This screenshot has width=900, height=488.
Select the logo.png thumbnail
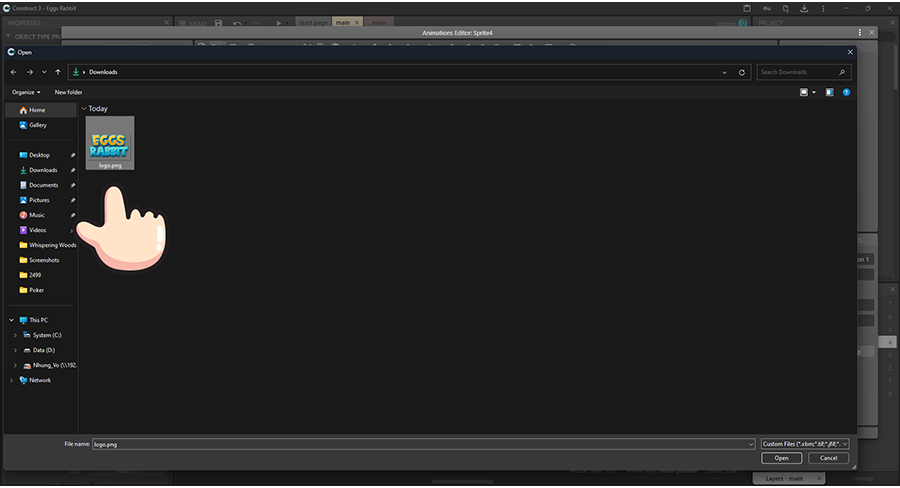pyautogui.click(x=110, y=143)
